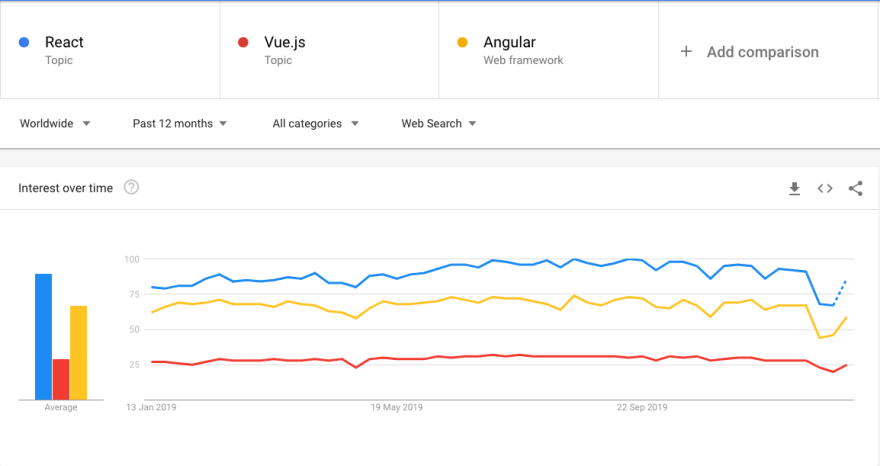Click the yellow Angular average bar
Screen dimensions: 880x466
pos(78,352)
